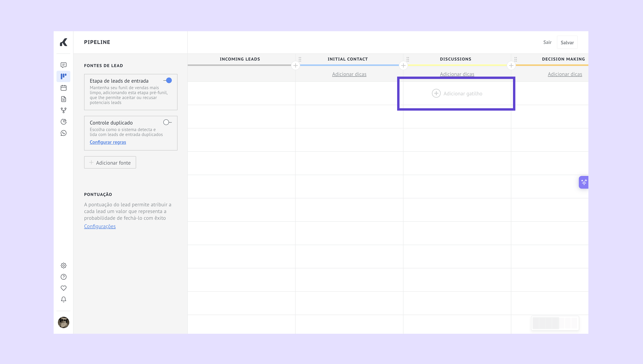Open the WhatsApp icon in sidebar
Viewport: 643px width, 364px height.
[64, 133]
